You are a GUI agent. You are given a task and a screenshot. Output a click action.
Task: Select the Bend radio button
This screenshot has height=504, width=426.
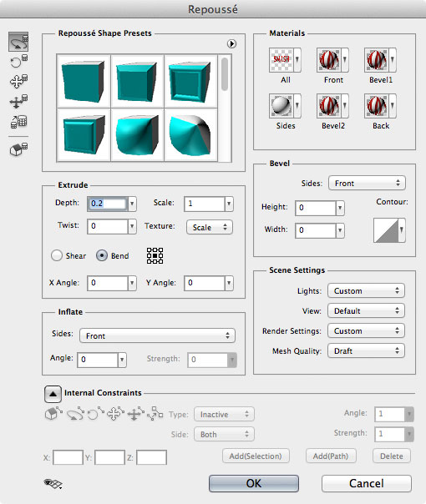[x=102, y=256]
